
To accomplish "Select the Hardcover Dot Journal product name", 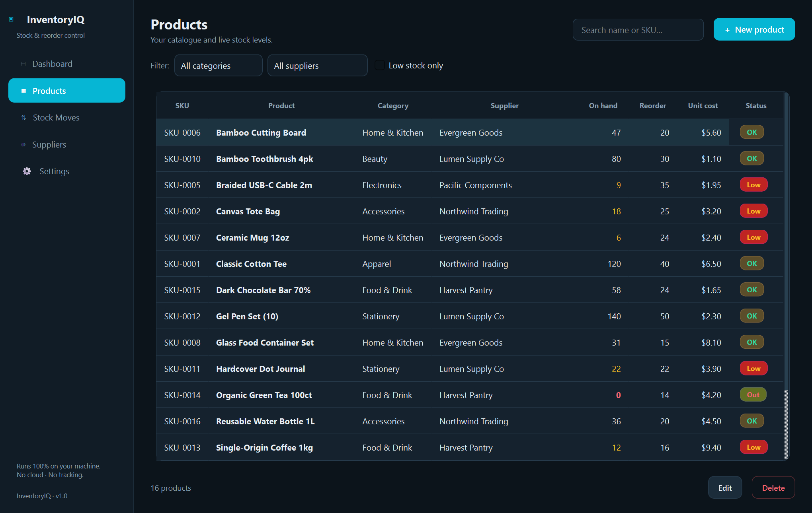I will 261,369.
